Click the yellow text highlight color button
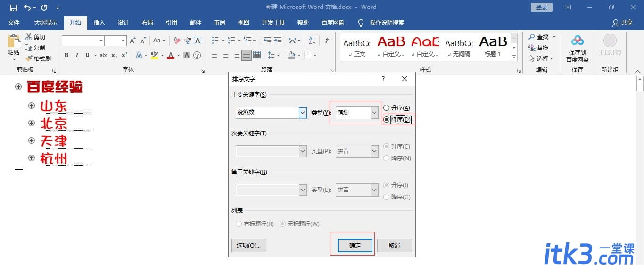This screenshot has width=644, height=265. click(x=155, y=55)
